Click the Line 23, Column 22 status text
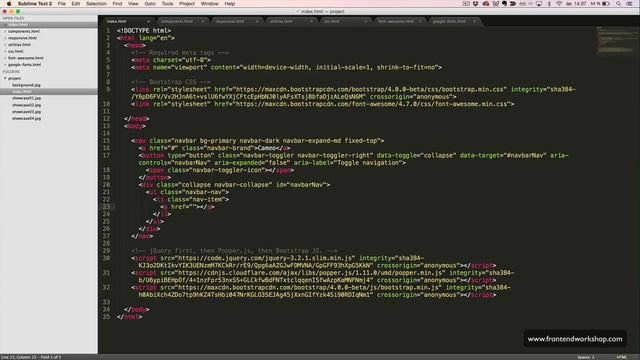The image size is (640, 360). [x=31, y=357]
